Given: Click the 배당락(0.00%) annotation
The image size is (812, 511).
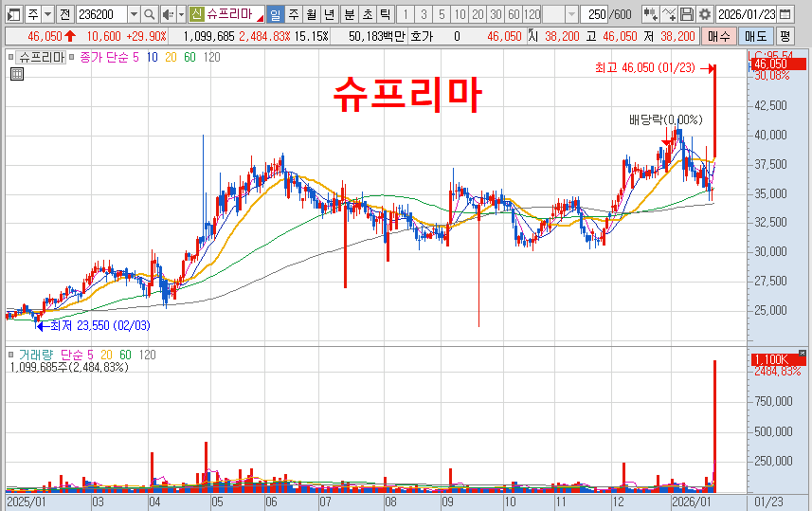Looking at the screenshot, I should [x=666, y=119].
